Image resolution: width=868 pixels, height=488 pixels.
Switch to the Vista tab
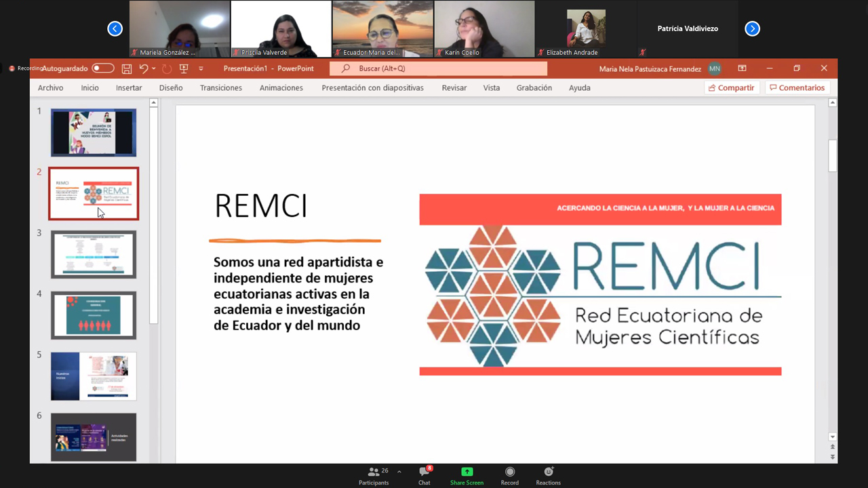tap(492, 87)
